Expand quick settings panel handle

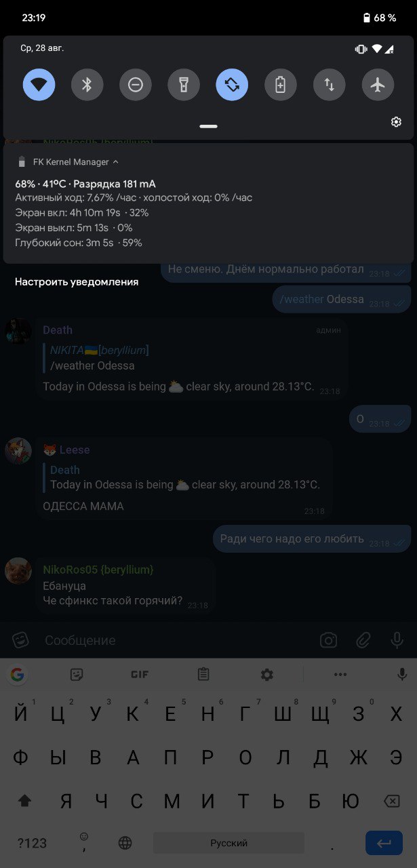tap(209, 126)
